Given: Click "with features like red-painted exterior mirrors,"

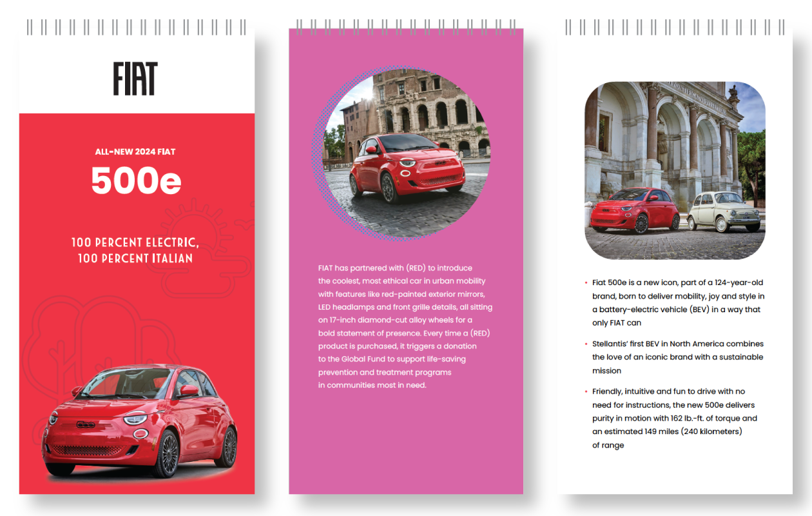Looking at the screenshot, I should [401, 294].
